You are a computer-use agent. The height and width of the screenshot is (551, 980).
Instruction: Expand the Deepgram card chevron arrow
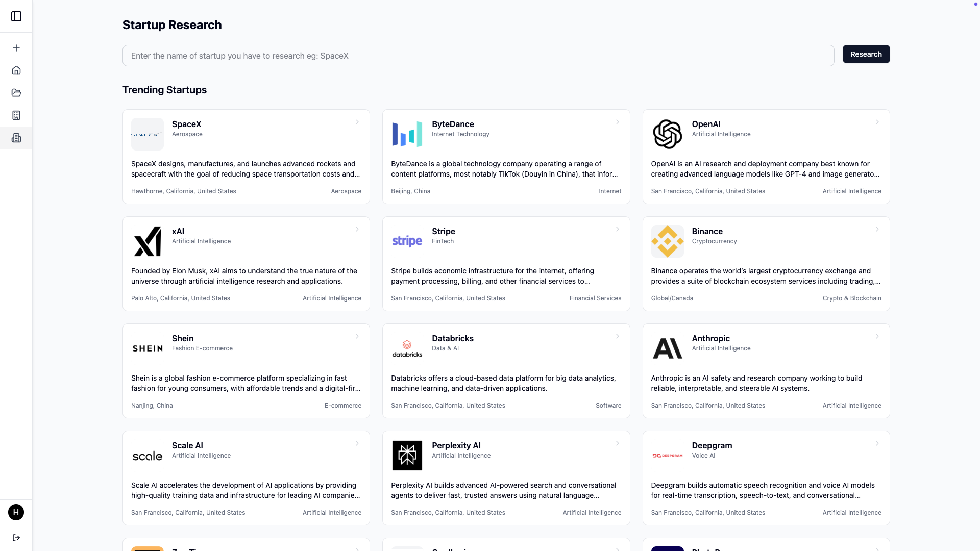877,444
